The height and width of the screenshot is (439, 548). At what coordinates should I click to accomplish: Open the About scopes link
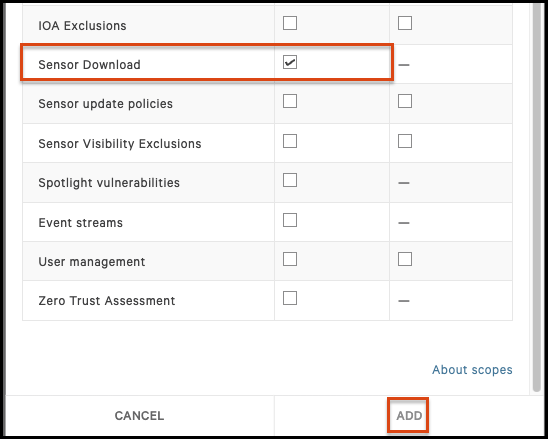472,369
